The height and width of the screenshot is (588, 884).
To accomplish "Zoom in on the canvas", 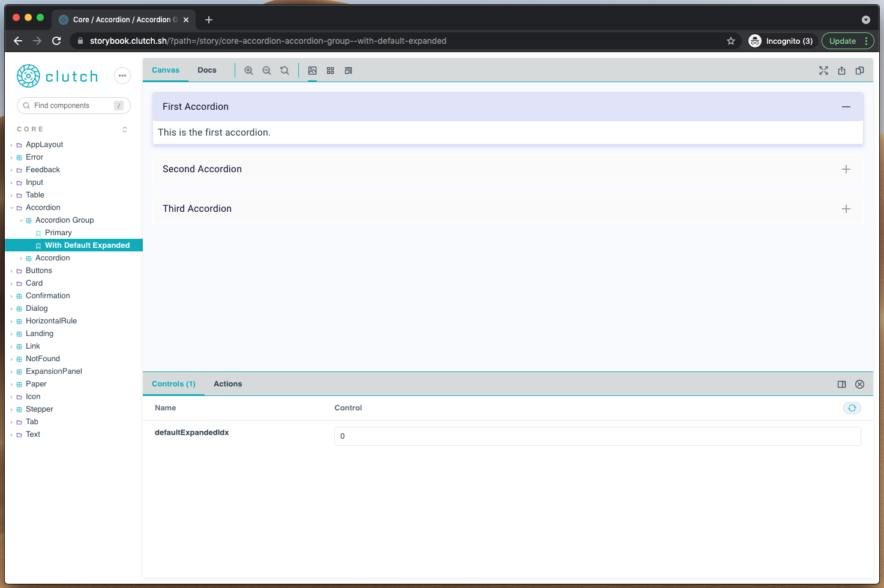I will point(248,70).
